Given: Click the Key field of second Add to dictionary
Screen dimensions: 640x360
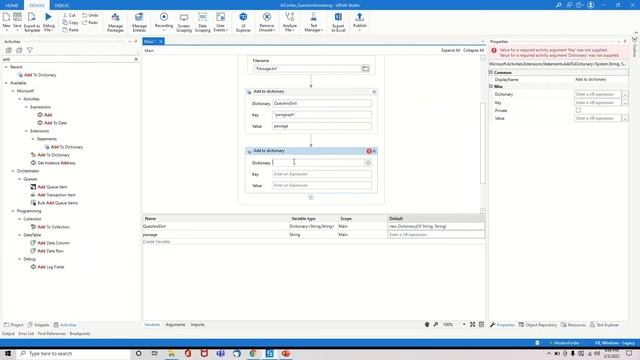Looking at the screenshot, I should coord(322,174).
